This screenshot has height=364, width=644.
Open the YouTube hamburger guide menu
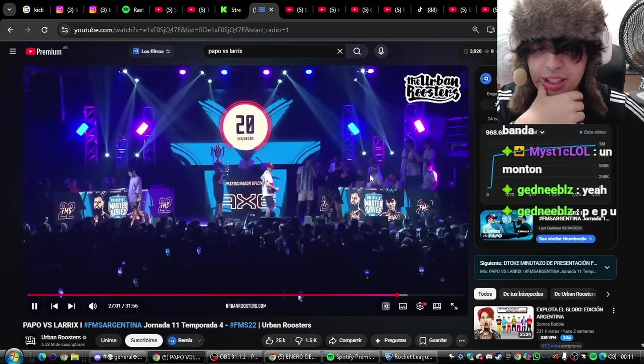point(13,51)
